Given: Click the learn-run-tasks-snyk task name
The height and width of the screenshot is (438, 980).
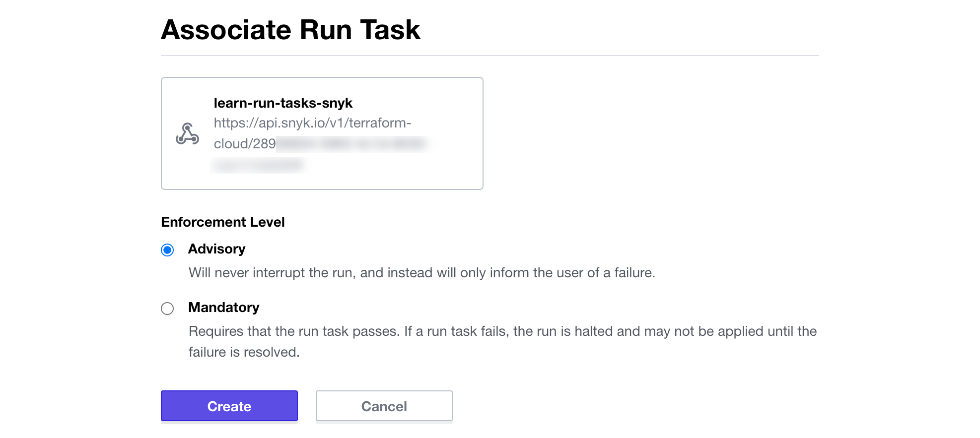Looking at the screenshot, I should point(283,103).
